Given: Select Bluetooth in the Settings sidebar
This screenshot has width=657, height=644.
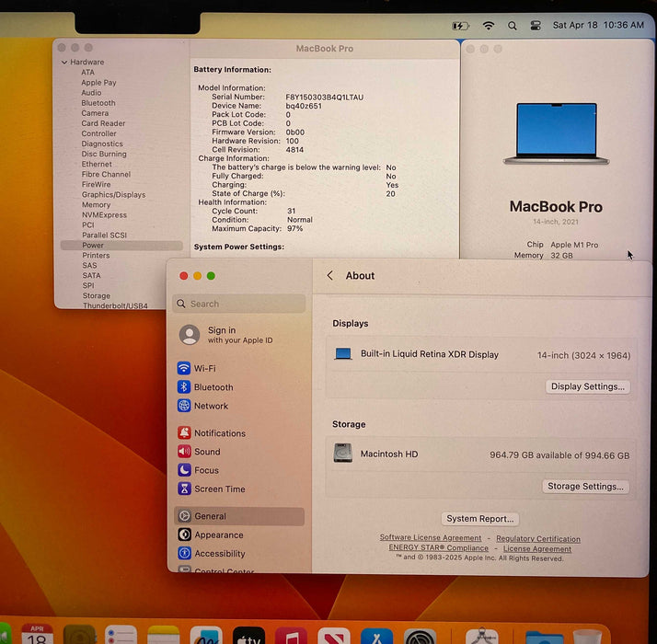Looking at the screenshot, I should (x=239, y=386).
